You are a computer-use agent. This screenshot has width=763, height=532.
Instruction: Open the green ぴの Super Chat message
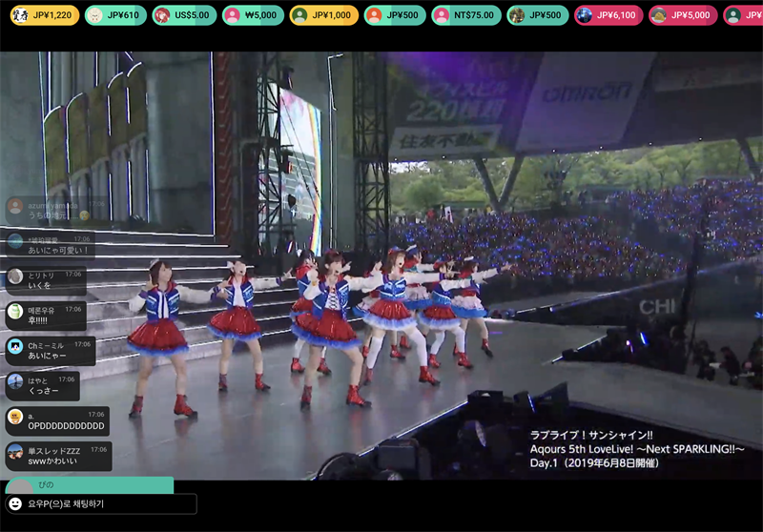point(90,485)
